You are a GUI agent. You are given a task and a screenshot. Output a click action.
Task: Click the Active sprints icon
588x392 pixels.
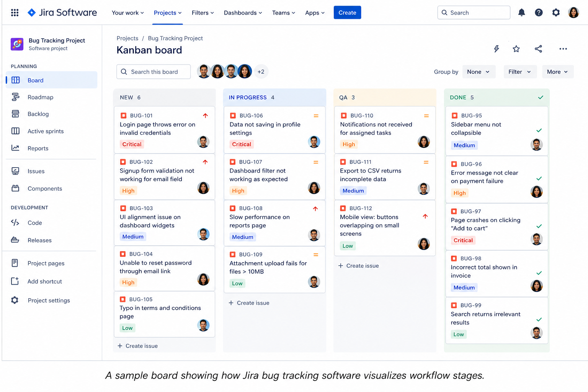pos(15,131)
